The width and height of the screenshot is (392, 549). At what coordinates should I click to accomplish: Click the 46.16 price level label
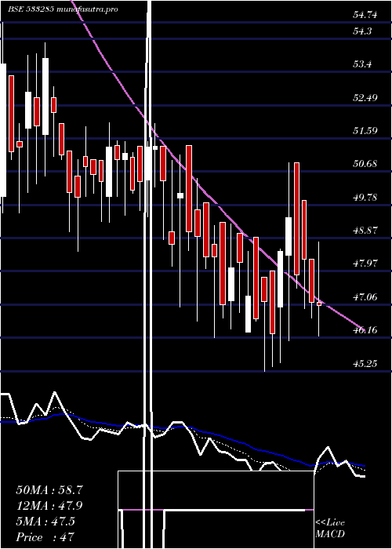coord(365,330)
